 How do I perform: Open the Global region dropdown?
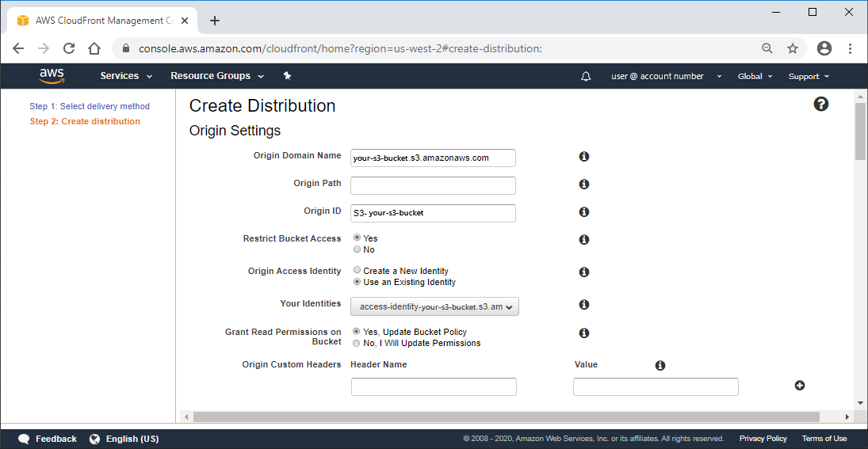click(755, 76)
